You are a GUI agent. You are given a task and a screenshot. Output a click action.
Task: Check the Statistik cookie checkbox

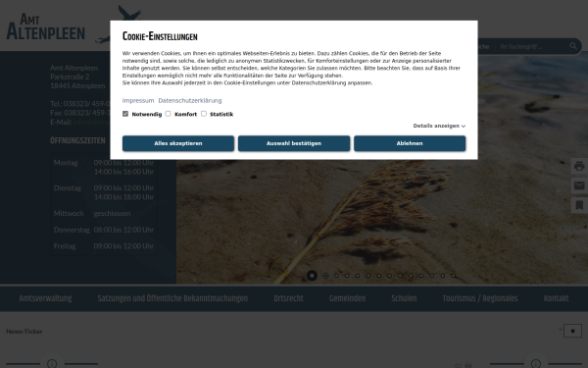(x=204, y=114)
